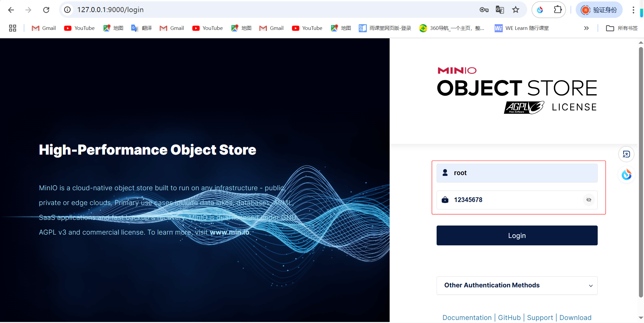Expand the hidden bookmarks overflow chevron

(x=586, y=28)
